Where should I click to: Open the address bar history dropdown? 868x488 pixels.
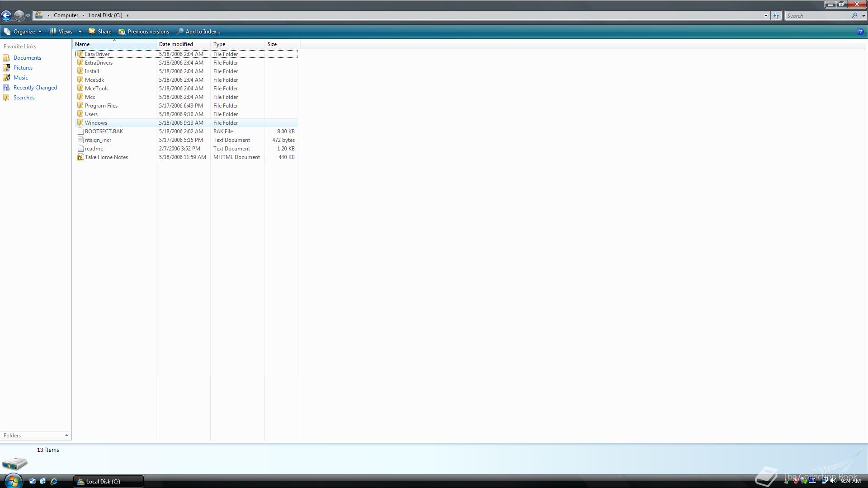click(x=766, y=15)
